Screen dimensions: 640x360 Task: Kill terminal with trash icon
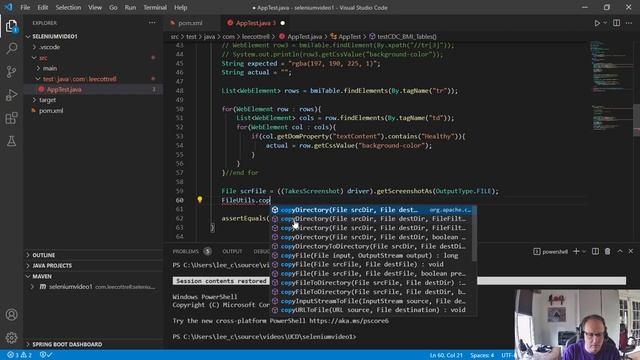pos(607,251)
